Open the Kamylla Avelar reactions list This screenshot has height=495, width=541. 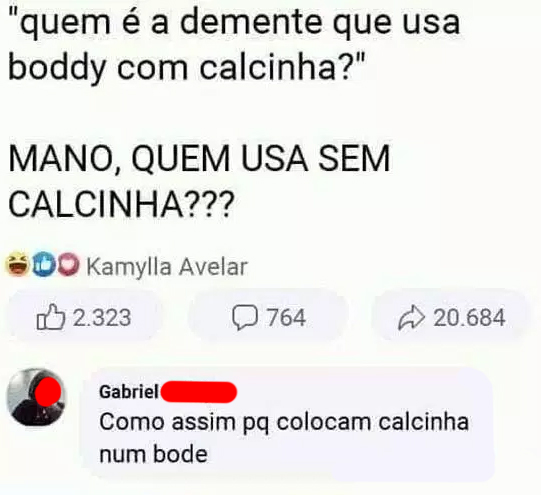click(167, 267)
